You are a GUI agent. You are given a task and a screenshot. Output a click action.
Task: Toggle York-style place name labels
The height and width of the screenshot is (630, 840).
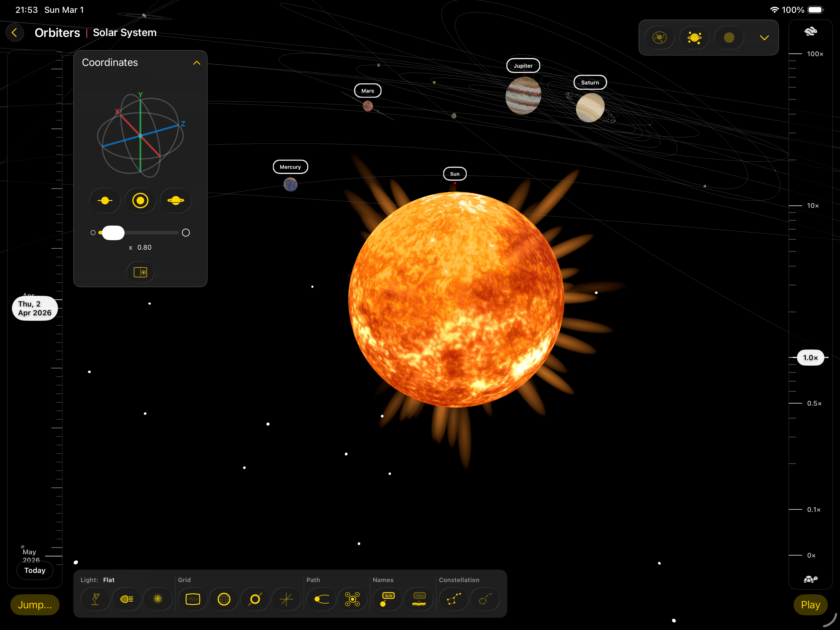point(419,599)
